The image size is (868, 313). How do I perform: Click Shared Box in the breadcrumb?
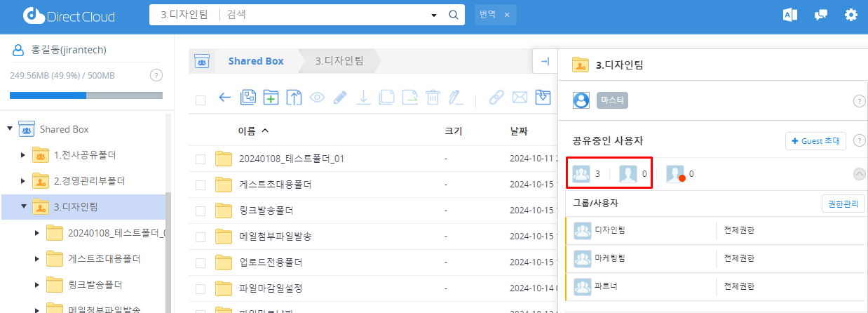coord(255,61)
